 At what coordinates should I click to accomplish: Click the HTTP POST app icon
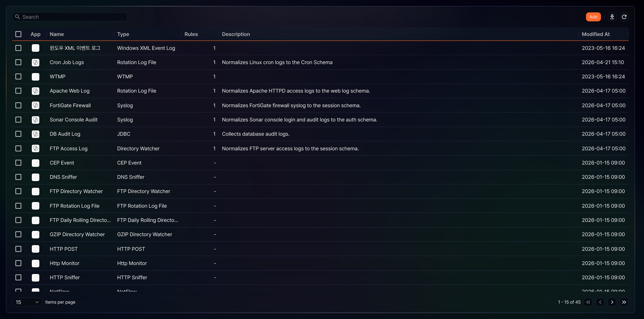click(36, 249)
